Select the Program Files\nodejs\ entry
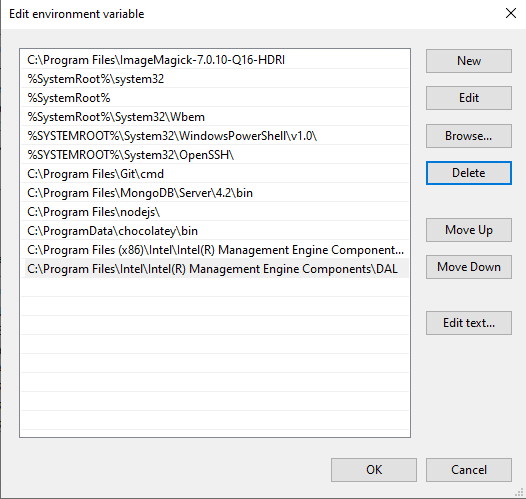This screenshot has width=526, height=499. 215,212
